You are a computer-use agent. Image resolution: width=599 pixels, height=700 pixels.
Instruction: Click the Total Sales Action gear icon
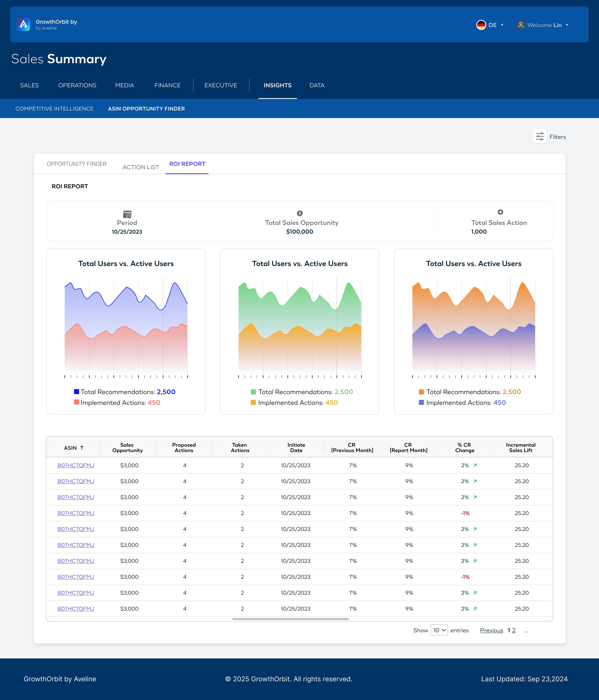(x=500, y=212)
